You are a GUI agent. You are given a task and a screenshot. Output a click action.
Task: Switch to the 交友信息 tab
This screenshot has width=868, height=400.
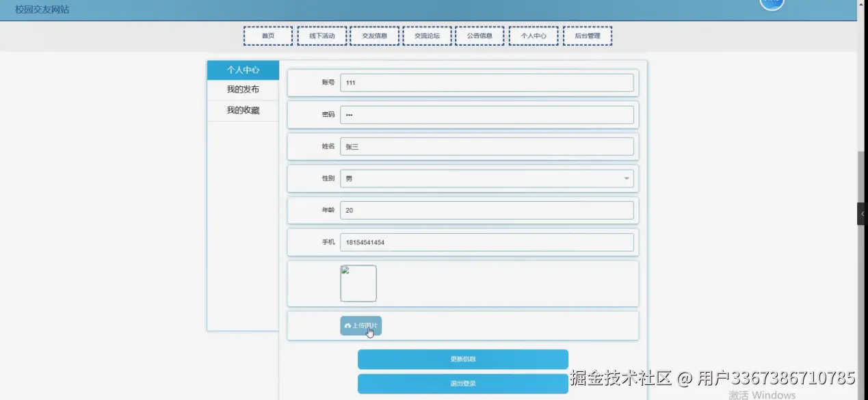[374, 35]
